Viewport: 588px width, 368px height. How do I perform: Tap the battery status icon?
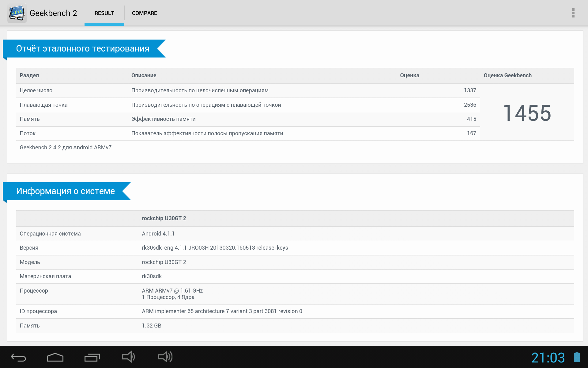577,358
